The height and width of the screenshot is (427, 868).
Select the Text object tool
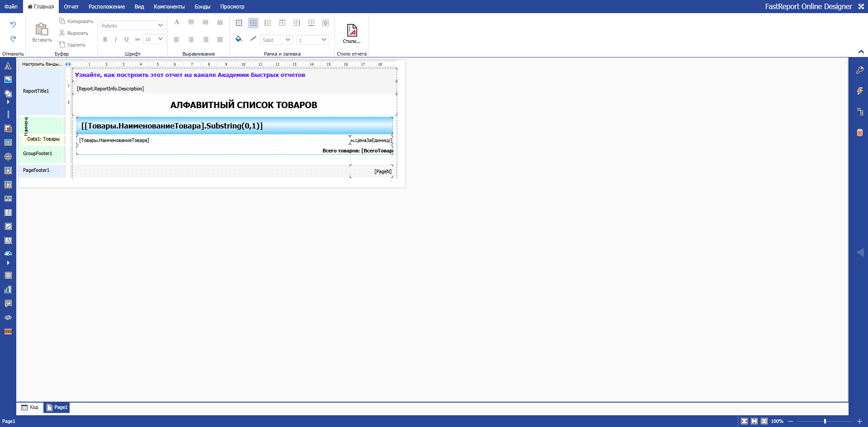[8, 66]
